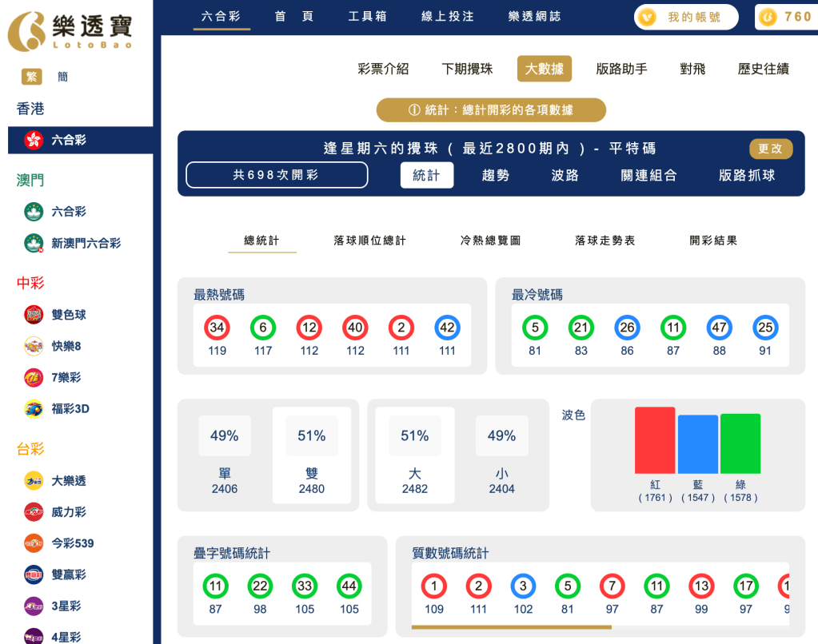Viewport: 818px width, 644px height.
Task: Switch to the 對飛 tab
Action: click(692, 69)
